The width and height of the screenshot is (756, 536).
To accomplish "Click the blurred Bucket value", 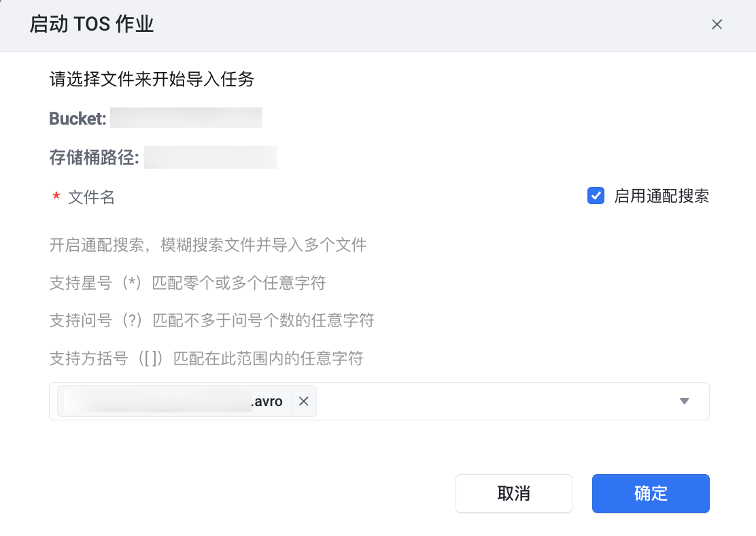I will 186,118.
